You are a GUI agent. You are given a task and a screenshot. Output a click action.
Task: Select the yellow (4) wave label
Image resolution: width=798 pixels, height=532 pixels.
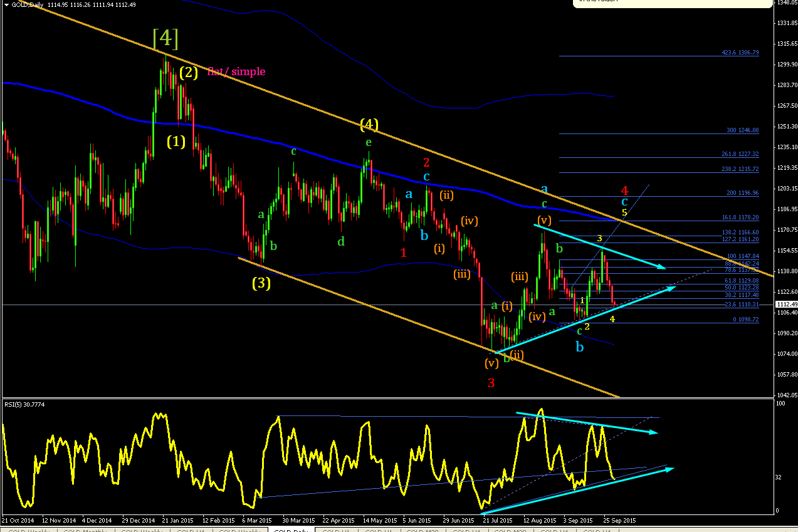click(x=369, y=125)
